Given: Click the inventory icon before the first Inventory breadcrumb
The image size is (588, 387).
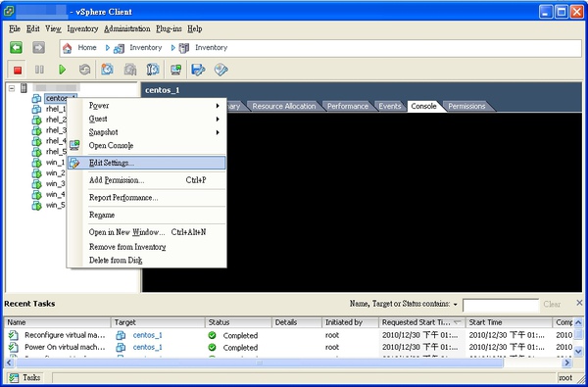Looking at the screenshot, I should coord(119,48).
